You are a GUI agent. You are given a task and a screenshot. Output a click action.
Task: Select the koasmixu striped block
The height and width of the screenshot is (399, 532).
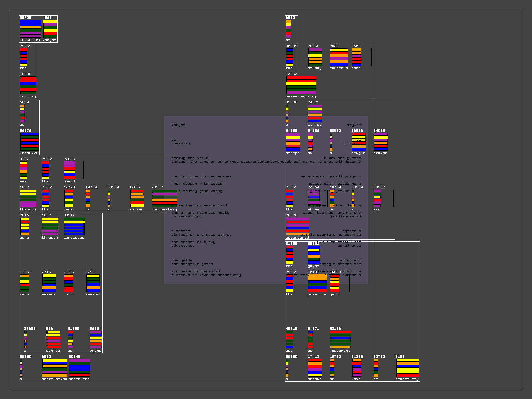point(30,142)
